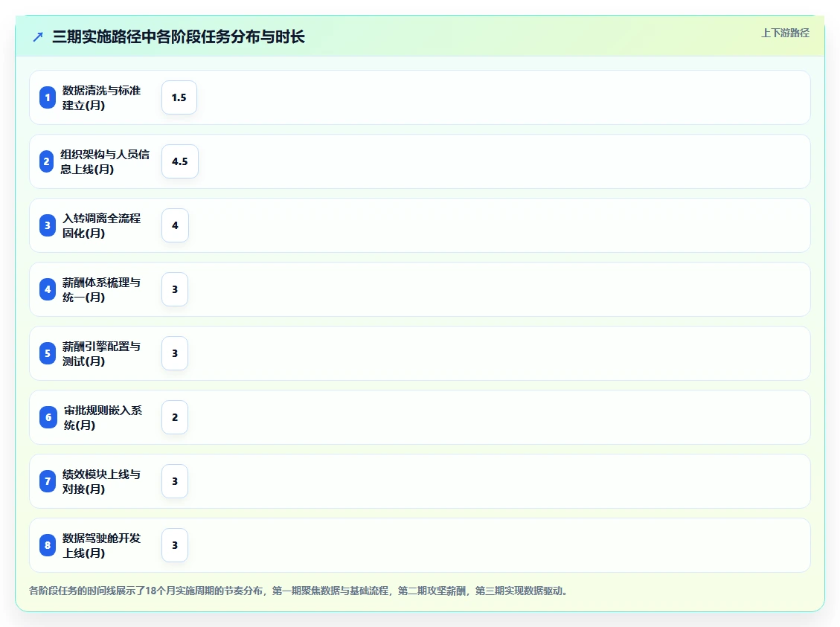This screenshot has width=840, height=627.
Task: Click the 审批规则嵌入系统(月) label
Action: point(103,417)
